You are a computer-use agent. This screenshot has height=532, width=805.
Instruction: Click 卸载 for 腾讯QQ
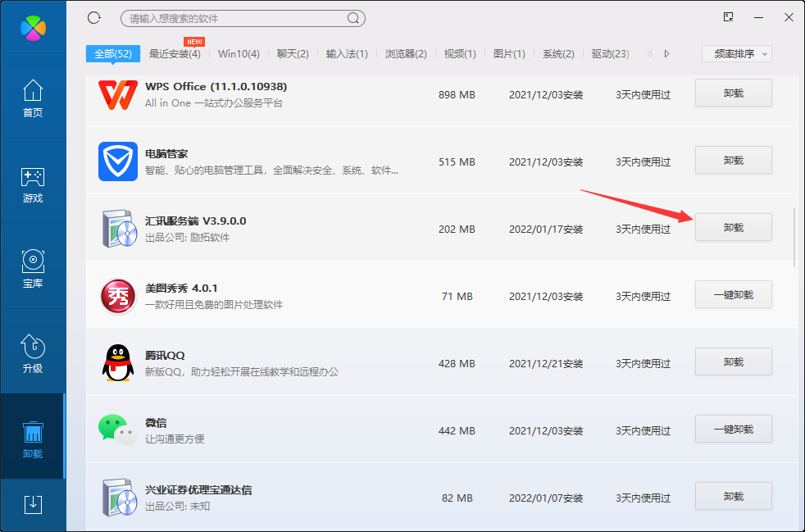coord(733,361)
